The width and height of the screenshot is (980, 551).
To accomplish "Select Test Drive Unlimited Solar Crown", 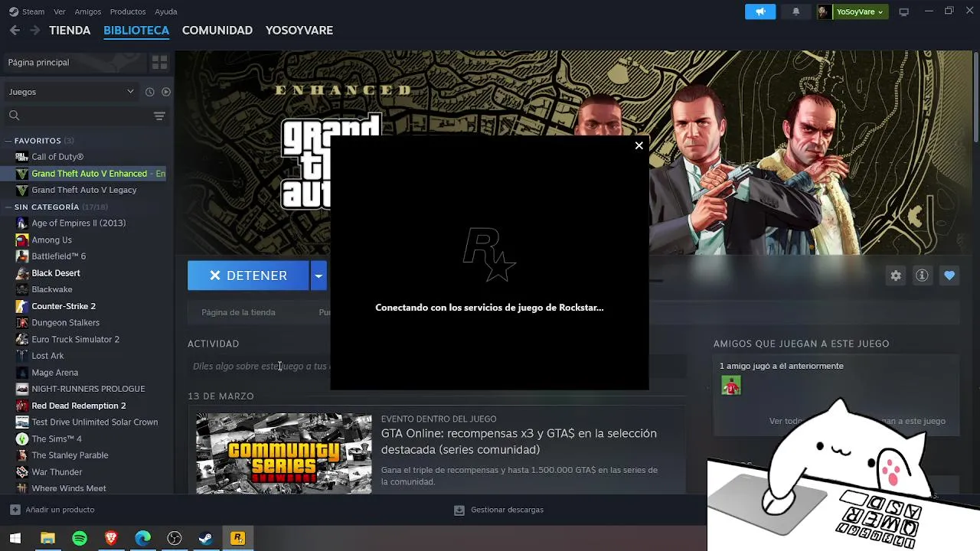I will pos(95,422).
